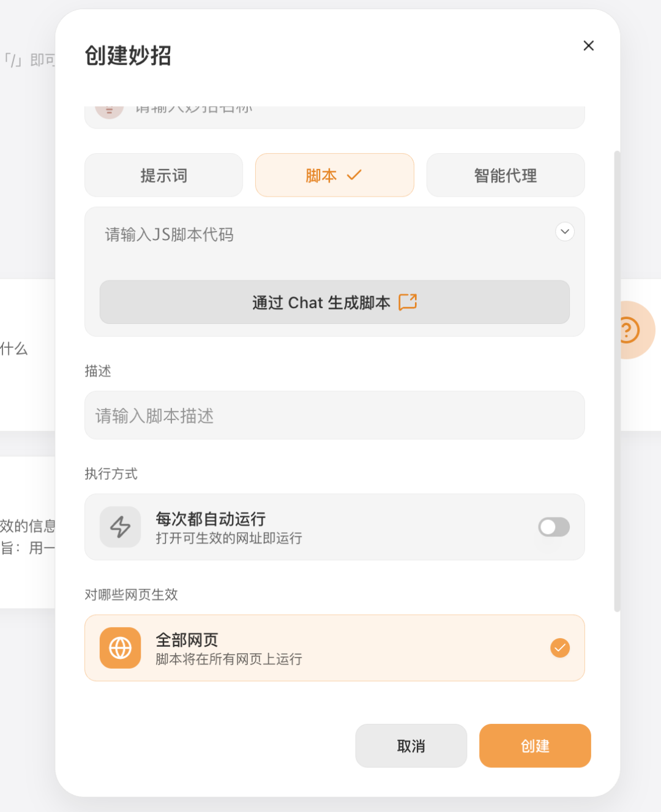Click the 通过 Chat 生成脚本 button

tap(334, 302)
